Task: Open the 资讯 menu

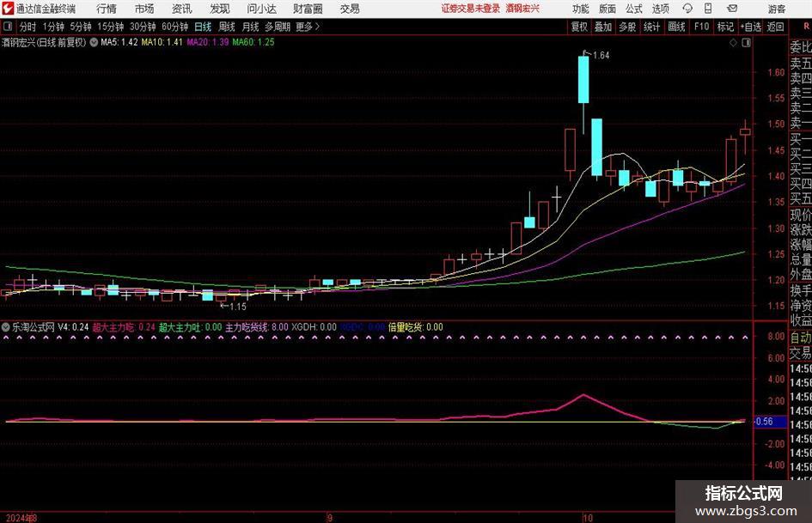Action: point(182,9)
